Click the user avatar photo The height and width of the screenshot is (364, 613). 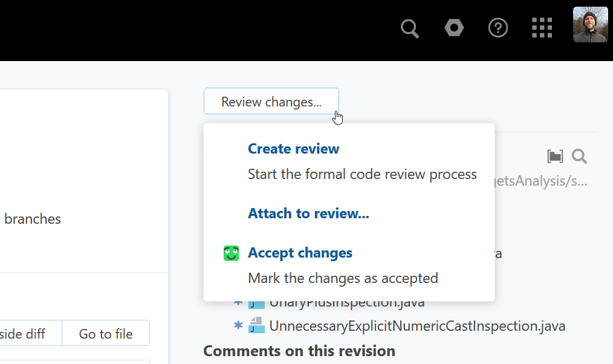click(x=590, y=25)
